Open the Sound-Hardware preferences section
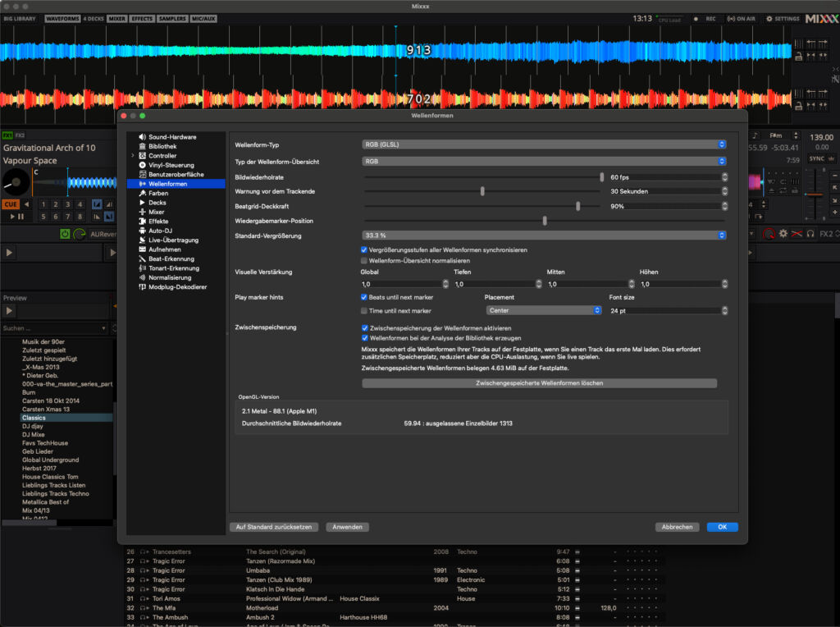 tap(172, 137)
